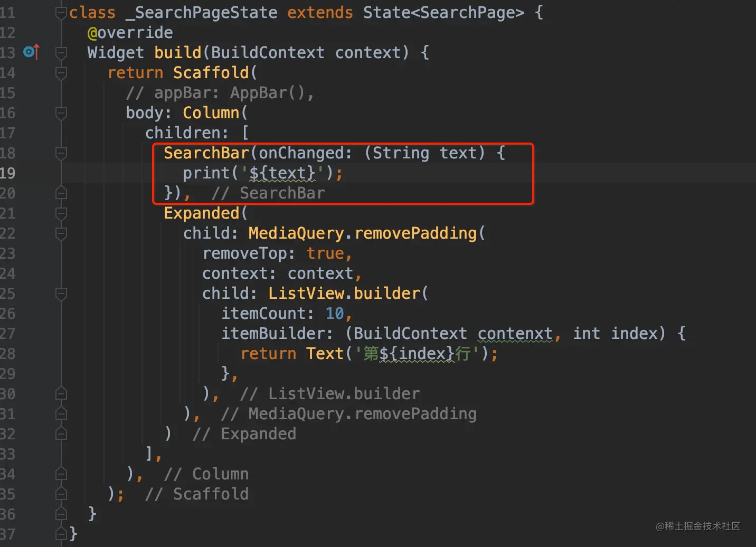Click the // MediaQuery.removePadding closing comment

[x=348, y=414]
